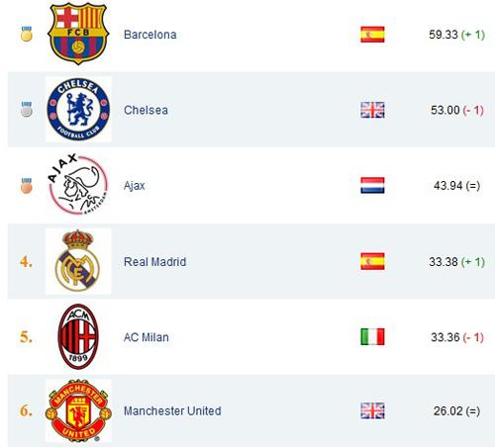
Task: Click the Italian flag next to AC Milan
Action: [x=372, y=337]
